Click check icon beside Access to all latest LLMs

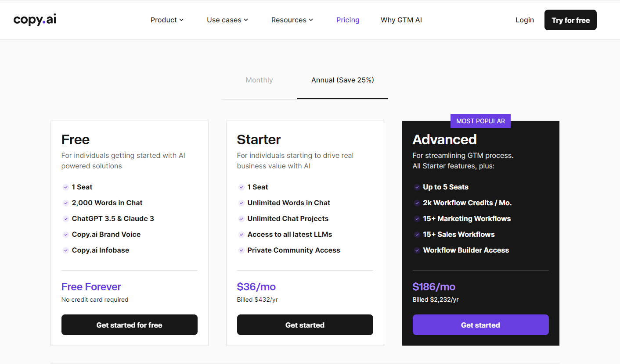pos(241,235)
